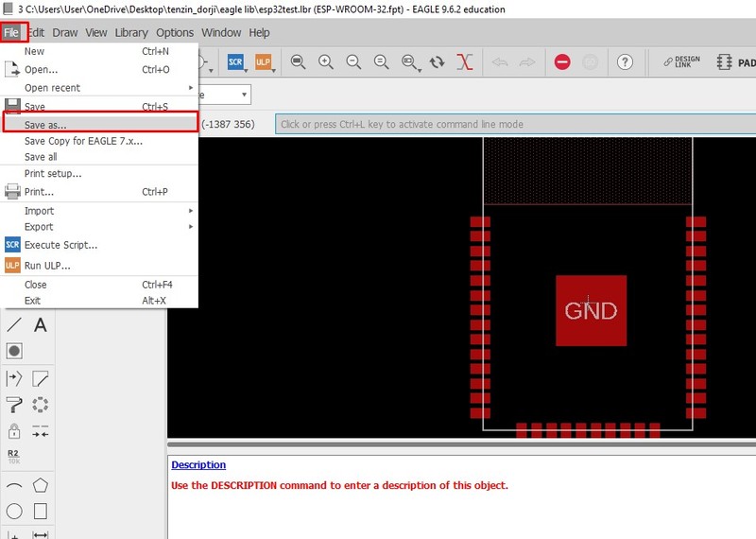Open the Help menu
This screenshot has width=756, height=539.
[259, 32]
